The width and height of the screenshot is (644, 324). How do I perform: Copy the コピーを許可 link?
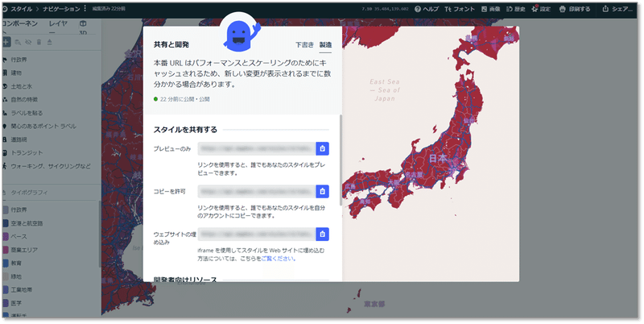323,192
